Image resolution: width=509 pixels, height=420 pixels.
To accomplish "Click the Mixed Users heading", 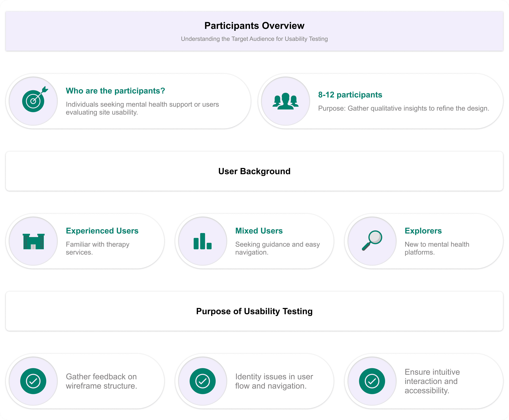I will [x=259, y=231].
